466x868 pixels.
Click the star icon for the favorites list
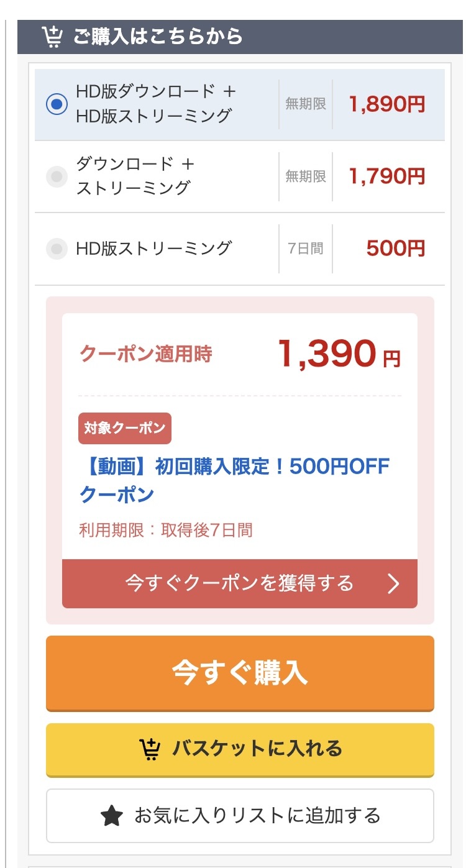point(112,816)
